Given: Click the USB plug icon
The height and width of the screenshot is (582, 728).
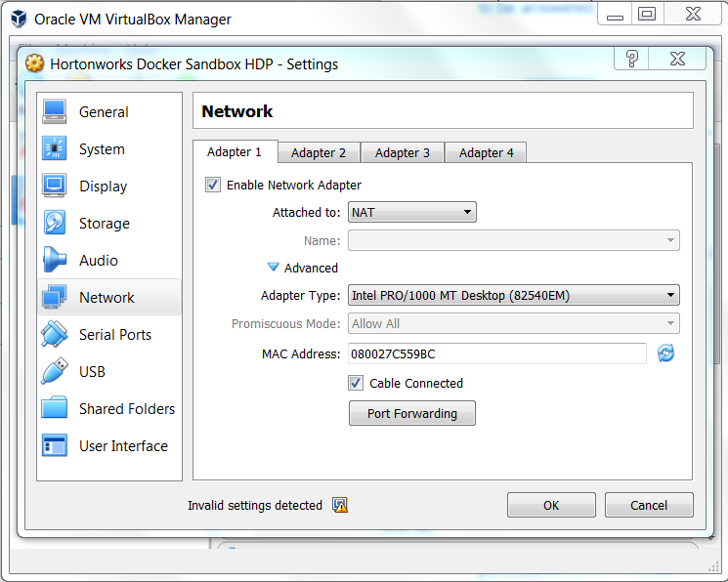Looking at the screenshot, I should click(55, 371).
